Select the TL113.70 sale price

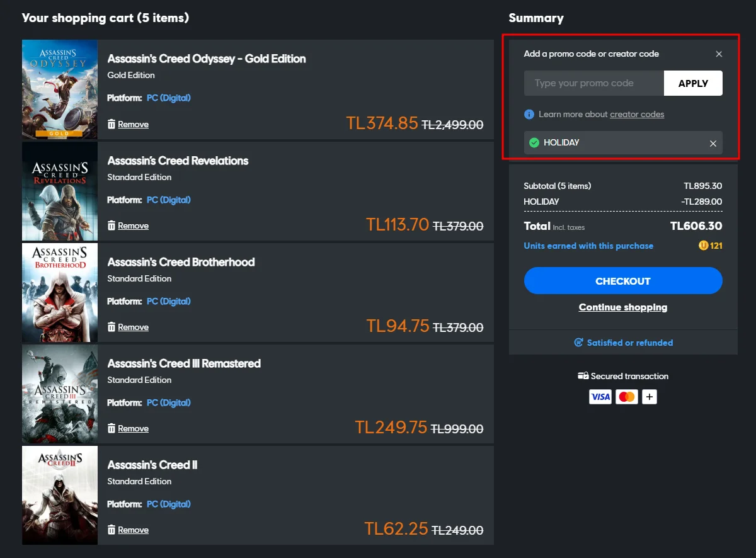point(398,225)
